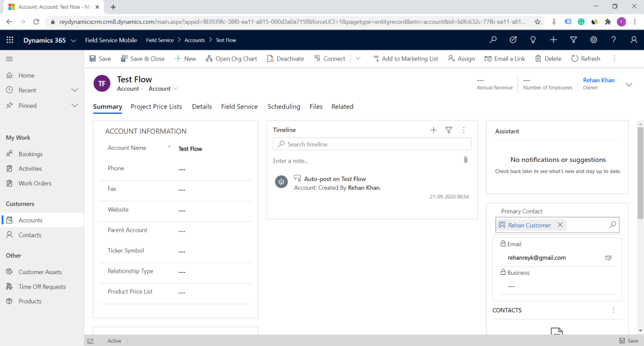644x346 pixels.
Task: Attach a file using paperclip icon
Action: pos(465,160)
